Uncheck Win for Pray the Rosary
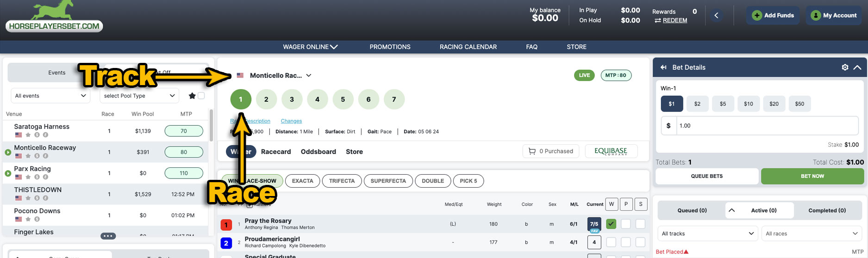The height and width of the screenshot is (258, 868). click(x=611, y=224)
